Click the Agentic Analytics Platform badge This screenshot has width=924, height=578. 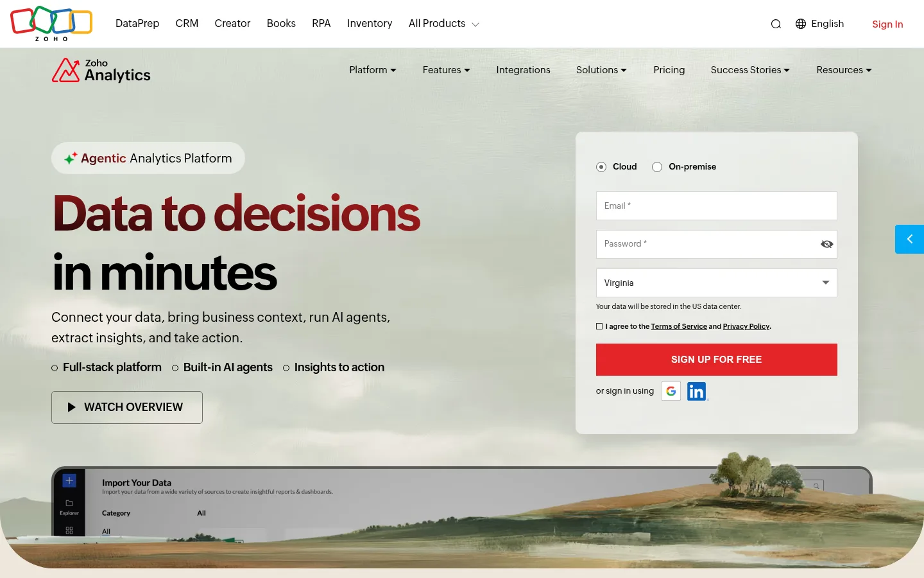pyautogui.click(x=148, y=158)
